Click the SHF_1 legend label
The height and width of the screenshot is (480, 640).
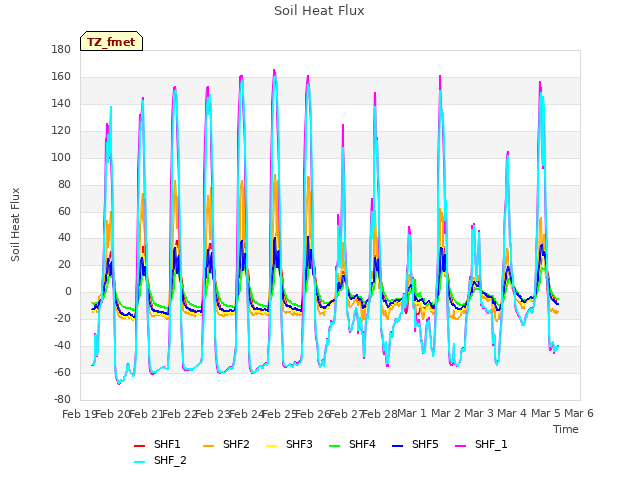491,444
